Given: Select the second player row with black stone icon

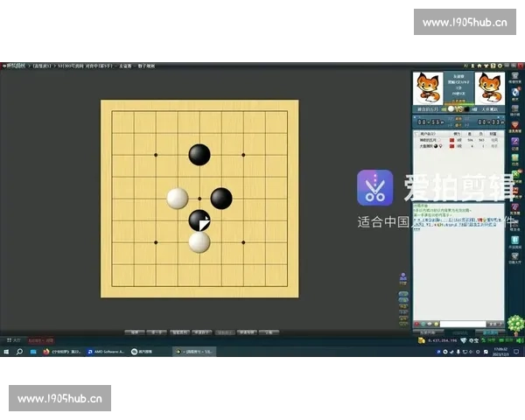Looking at the screenshot, I should click(x=458, y=146).
